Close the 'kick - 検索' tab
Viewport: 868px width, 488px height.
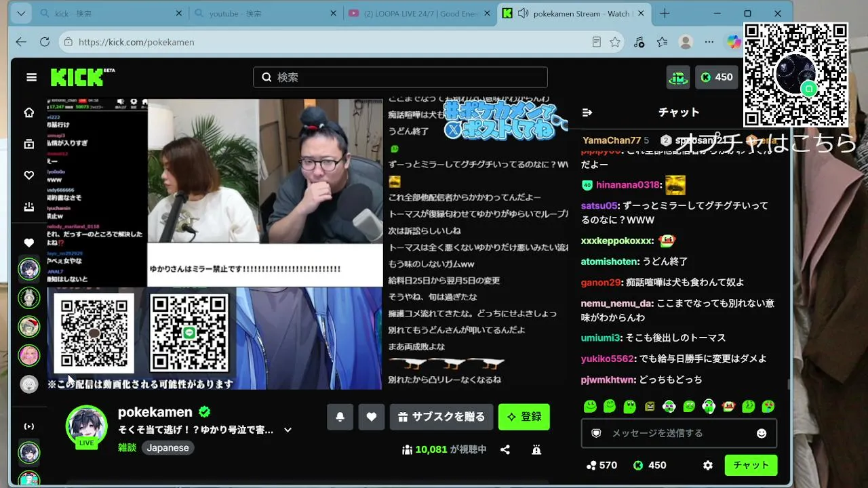pyautogui.click(x=179, y=14)
